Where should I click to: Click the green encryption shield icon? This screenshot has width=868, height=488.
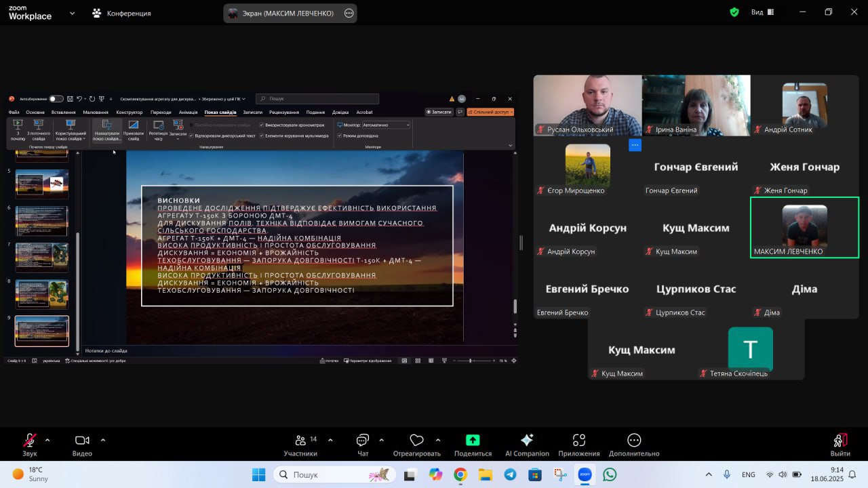pyautogui.click(x=734, y=12)
